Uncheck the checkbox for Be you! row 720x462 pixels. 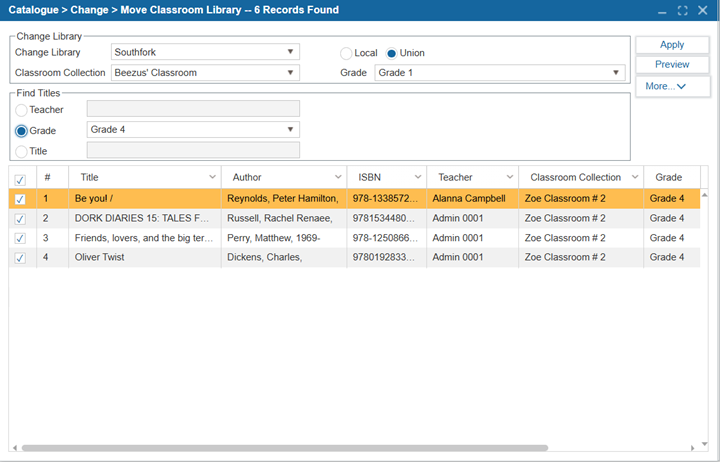point(20,199)
